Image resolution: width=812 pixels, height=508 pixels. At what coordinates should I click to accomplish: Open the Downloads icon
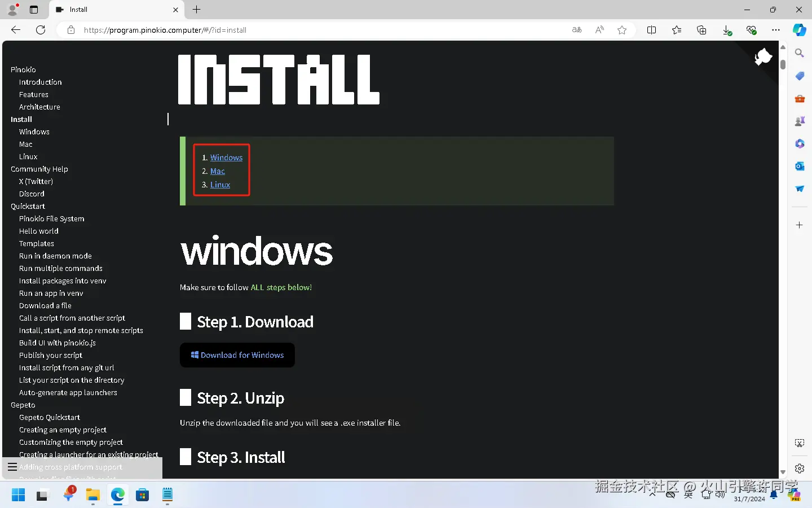727,30
